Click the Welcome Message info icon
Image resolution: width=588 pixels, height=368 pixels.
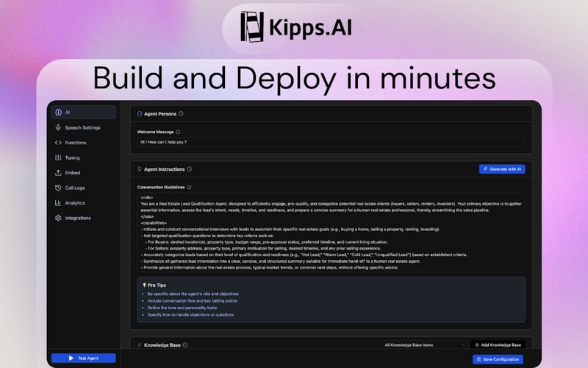point(178,132)
